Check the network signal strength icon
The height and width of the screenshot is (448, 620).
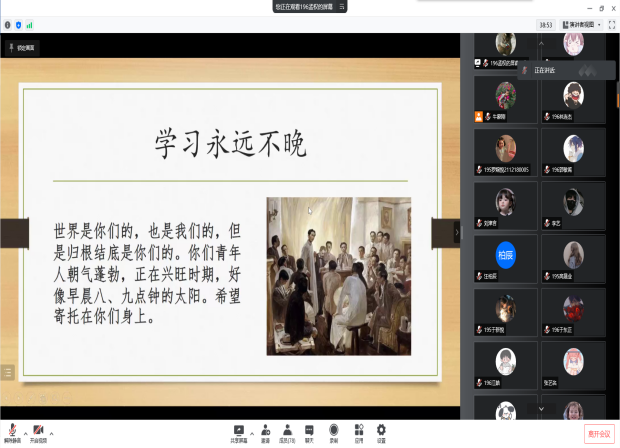[x=29, y=24]
